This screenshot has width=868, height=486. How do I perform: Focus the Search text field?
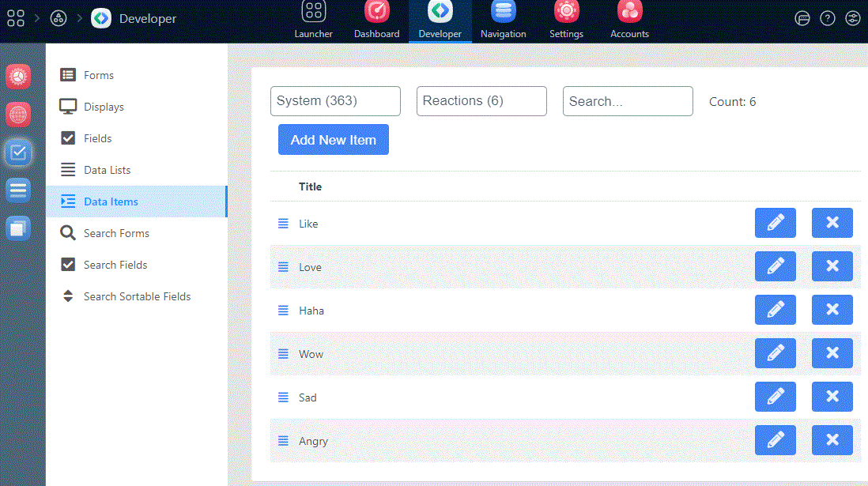tap(628, 101)
